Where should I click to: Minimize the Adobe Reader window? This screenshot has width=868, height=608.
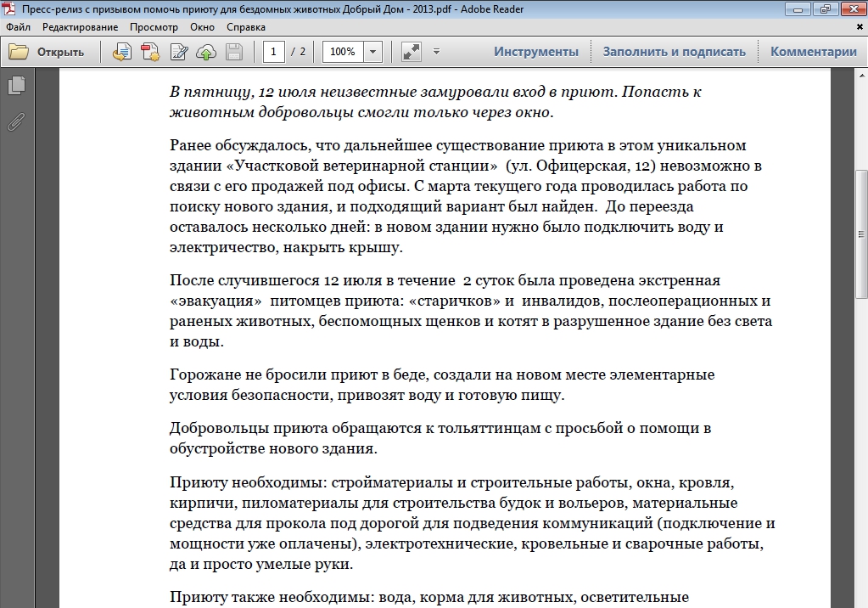tap(798, 8)
